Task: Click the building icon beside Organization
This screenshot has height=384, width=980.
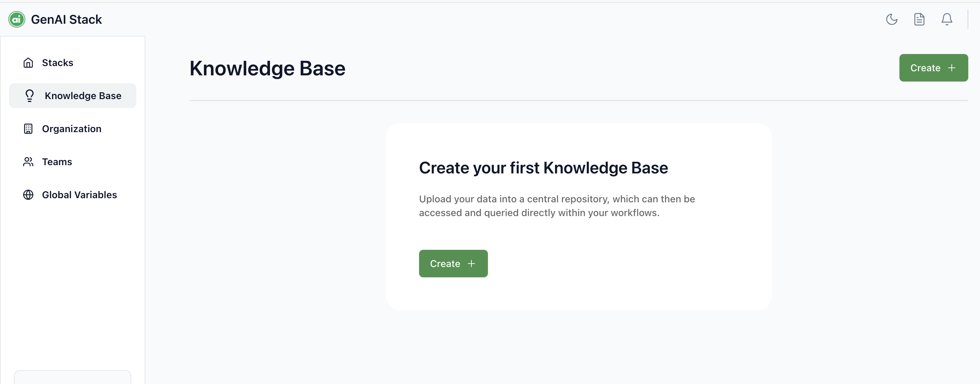Action: point(28,129)
